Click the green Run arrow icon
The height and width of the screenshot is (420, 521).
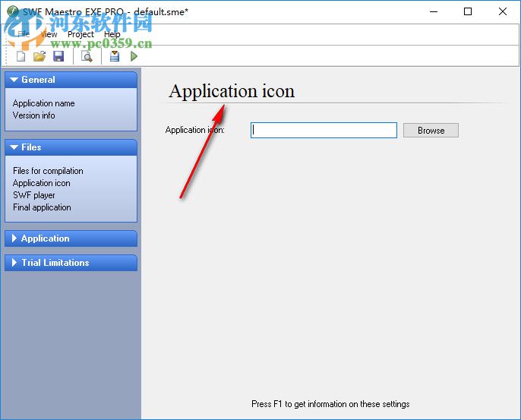pyautogui.click(x=134, y=56)
